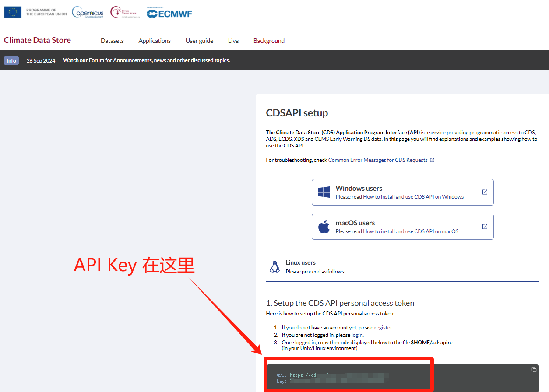Open Common Error Messages for CDS Requests
This screenshot has height=392, width=549.
coord(378,160)
